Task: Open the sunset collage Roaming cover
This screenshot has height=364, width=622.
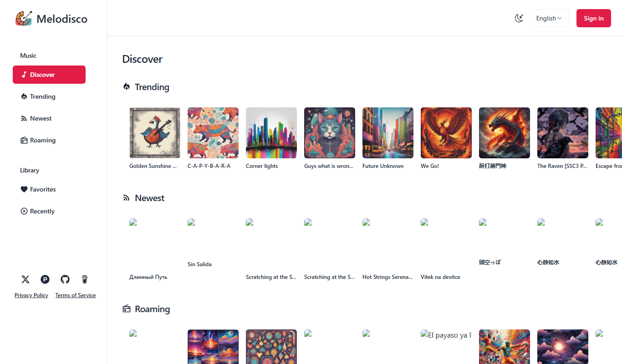Action: (213, 347)
